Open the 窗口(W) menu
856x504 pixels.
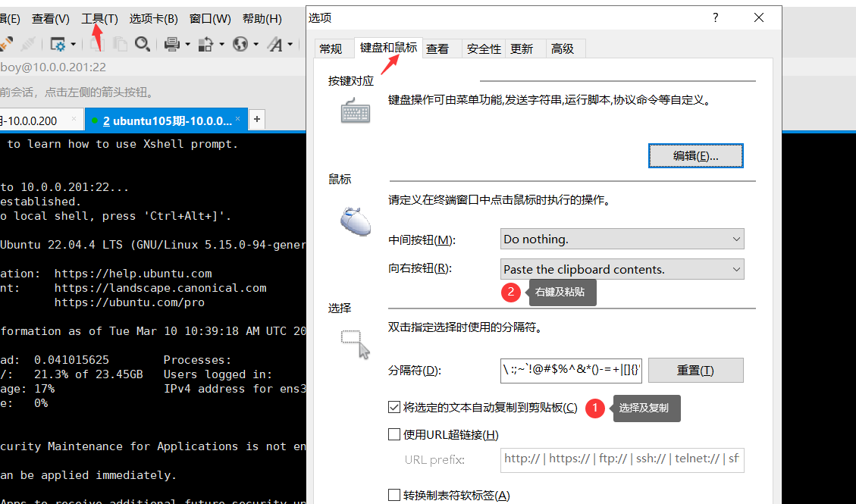click(x=210, y=18)
